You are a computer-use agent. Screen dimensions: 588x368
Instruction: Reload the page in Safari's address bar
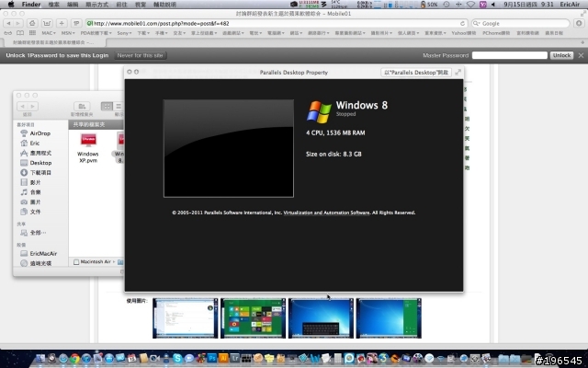[x=463, y=23]
